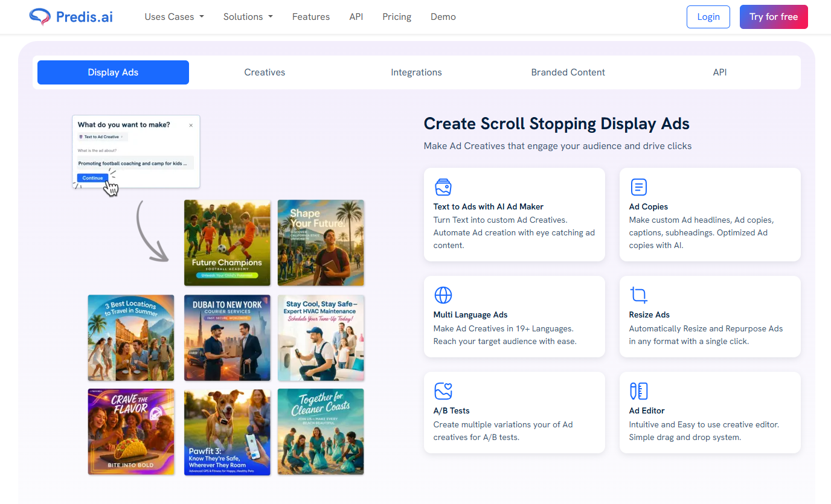Click the Ad Copies document icon
831x504 pixels.
638,187
